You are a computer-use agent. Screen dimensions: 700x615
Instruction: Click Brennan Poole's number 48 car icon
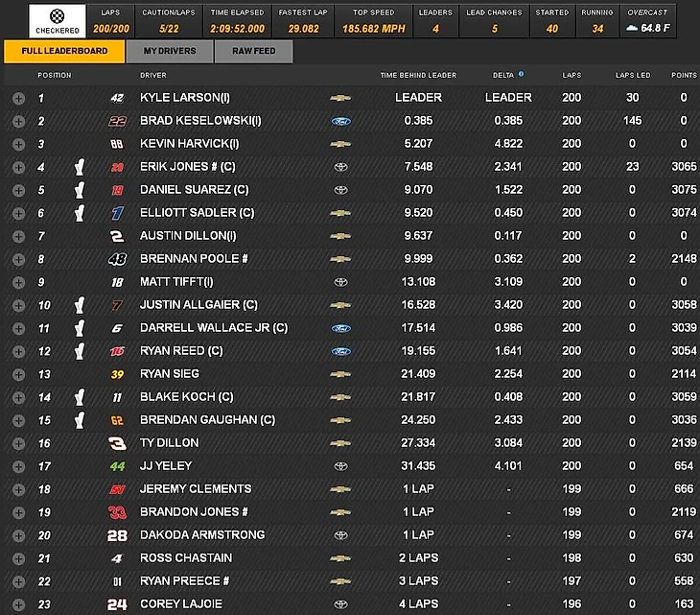[117, 259]
